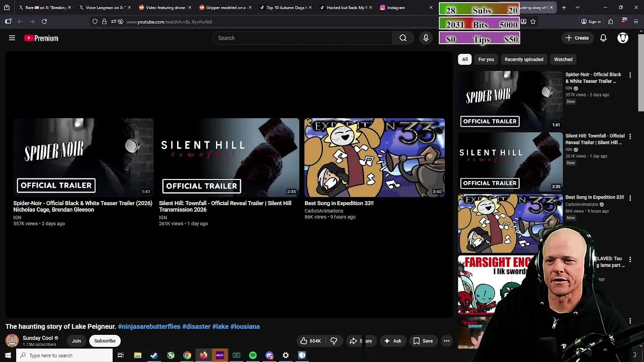Open the #lousiana hashtag link
Image resolution: width=644 pixels, height=362 pixels.
[x=245, y=326]
